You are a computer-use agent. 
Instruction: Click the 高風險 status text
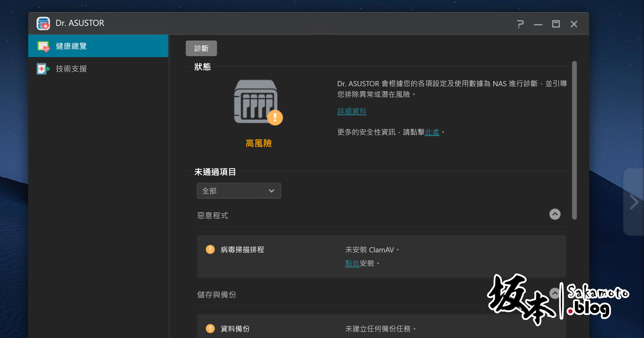coord(259,143)
